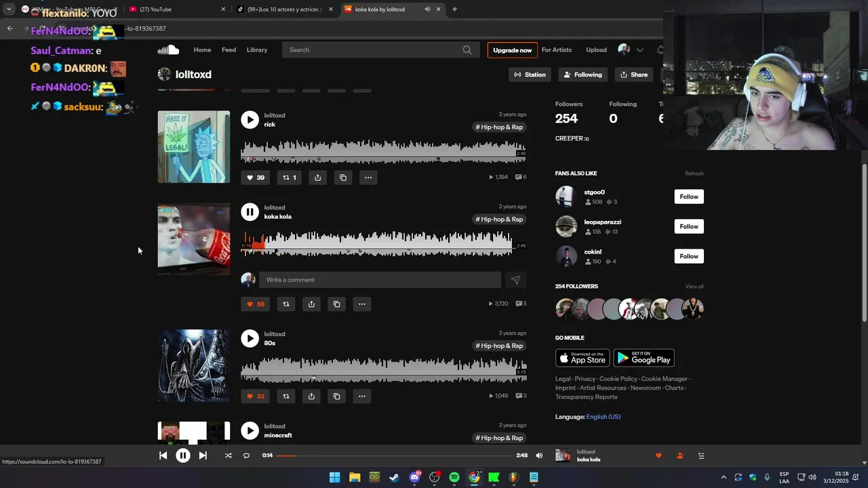Seek on the bottom player progress bar
Viewport: 868px width, 488px height.
coord(394,455)
